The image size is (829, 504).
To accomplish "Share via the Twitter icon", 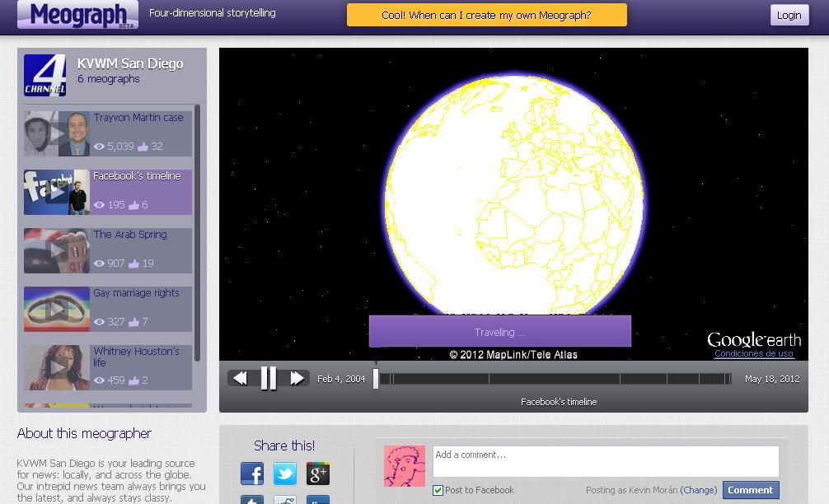I will [x=285, y=474].
